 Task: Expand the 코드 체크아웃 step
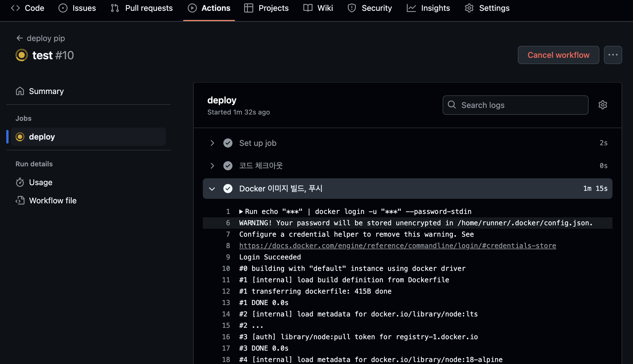pyautogui.click(x=212, y=166)
